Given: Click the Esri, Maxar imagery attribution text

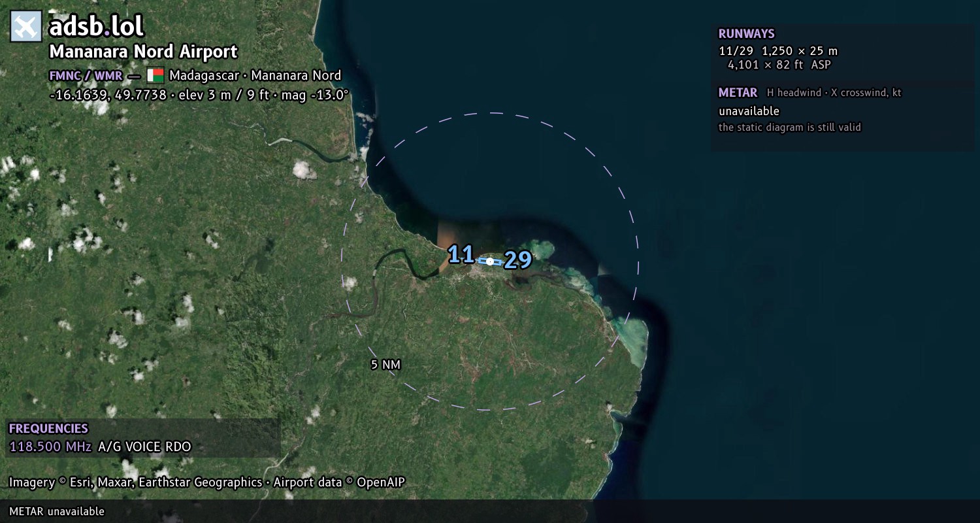Looking at the screenshot, I should point(207,482).
